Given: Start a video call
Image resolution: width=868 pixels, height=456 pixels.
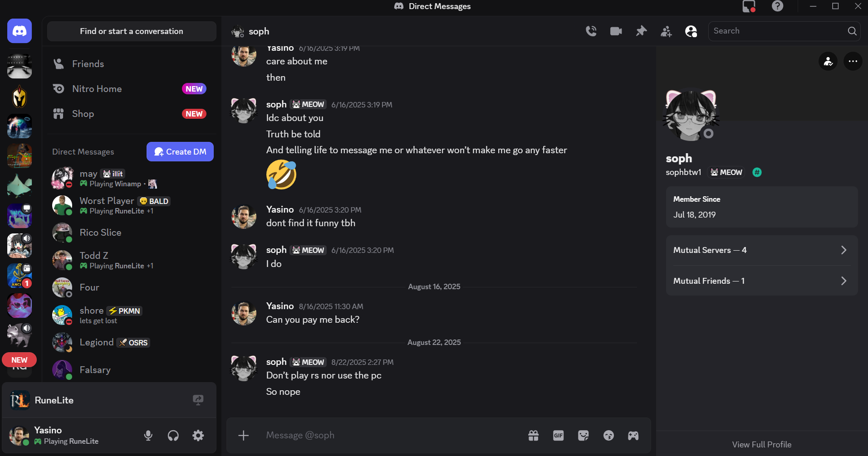Looking at the screenshot, I should click(616, 31).
